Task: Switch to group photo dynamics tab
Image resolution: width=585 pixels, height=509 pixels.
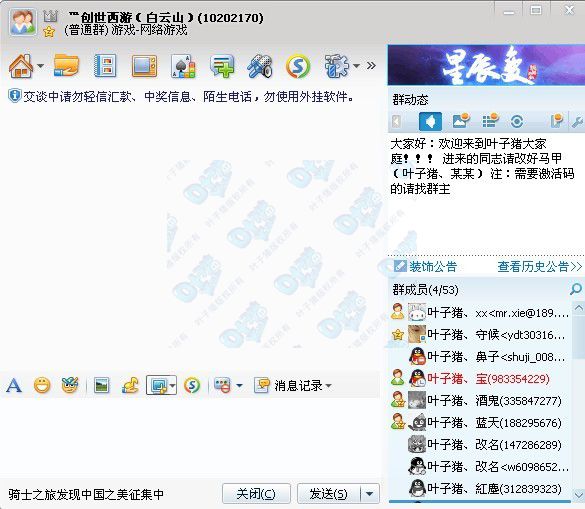Action: coord(461,121)
